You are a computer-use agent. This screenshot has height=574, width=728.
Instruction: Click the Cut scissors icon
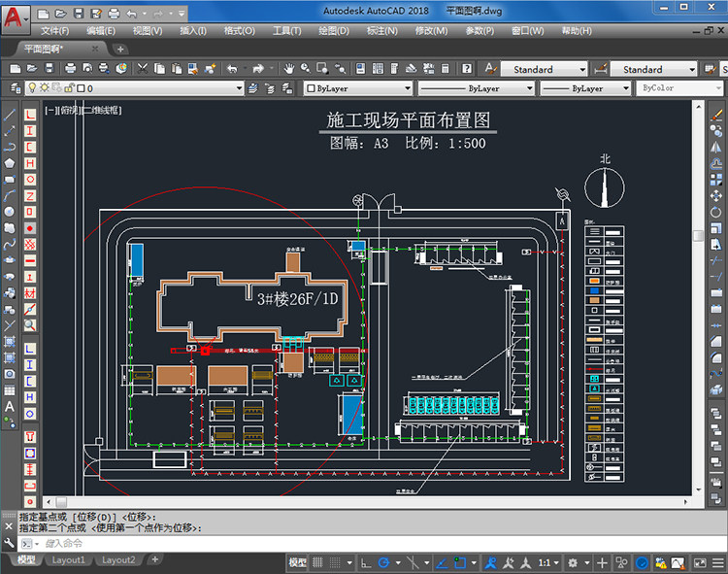(x=143, y=69)
